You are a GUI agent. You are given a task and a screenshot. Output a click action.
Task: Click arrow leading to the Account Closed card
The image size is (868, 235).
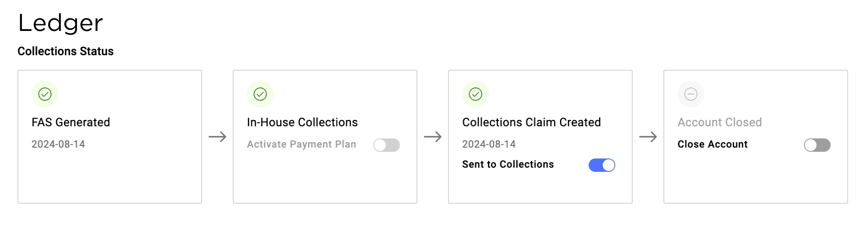pos(648,137)
